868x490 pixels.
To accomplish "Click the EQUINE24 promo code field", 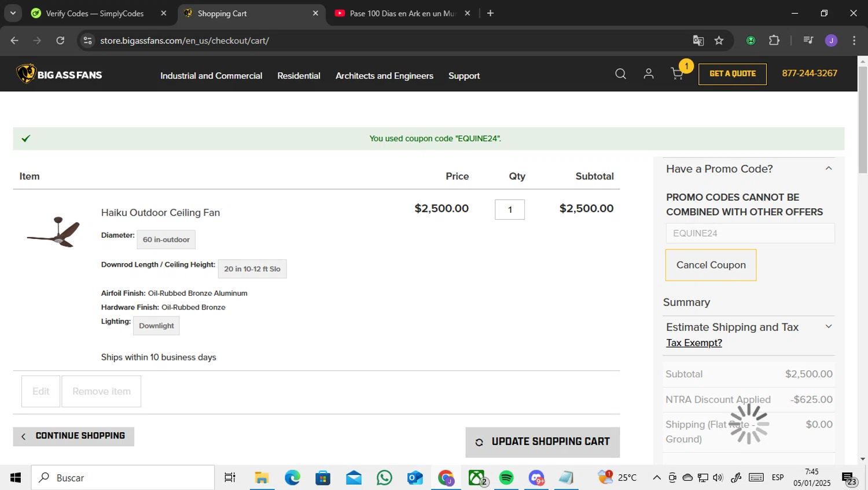I will (750, 233).
